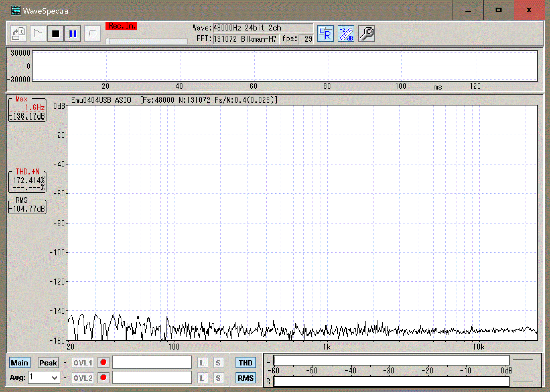Image resolution: width=550 pixels, height=392 pixels.
Task: Maximize the WaveSpectra window
Action: coord(498,11)
